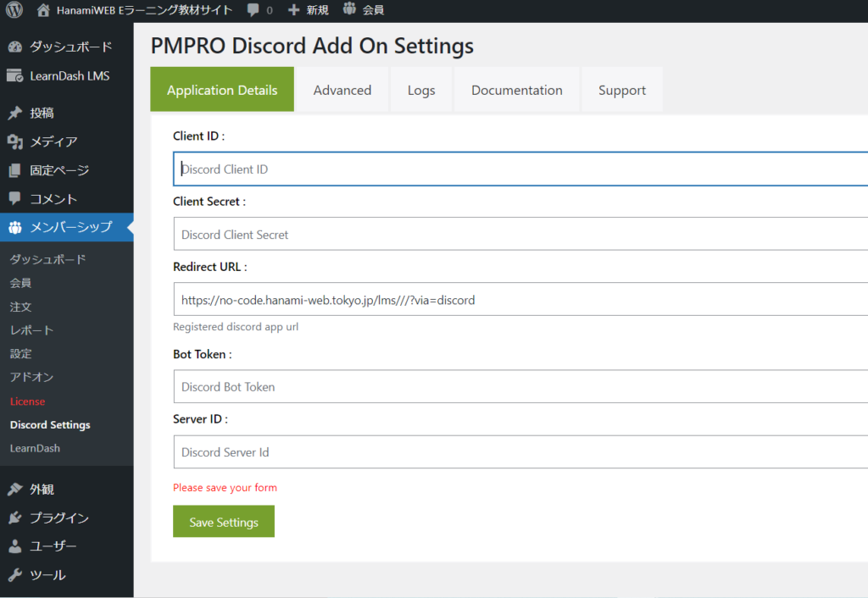
Task: Click the ダッシュボード gauge icon
Action: (15, 47)
